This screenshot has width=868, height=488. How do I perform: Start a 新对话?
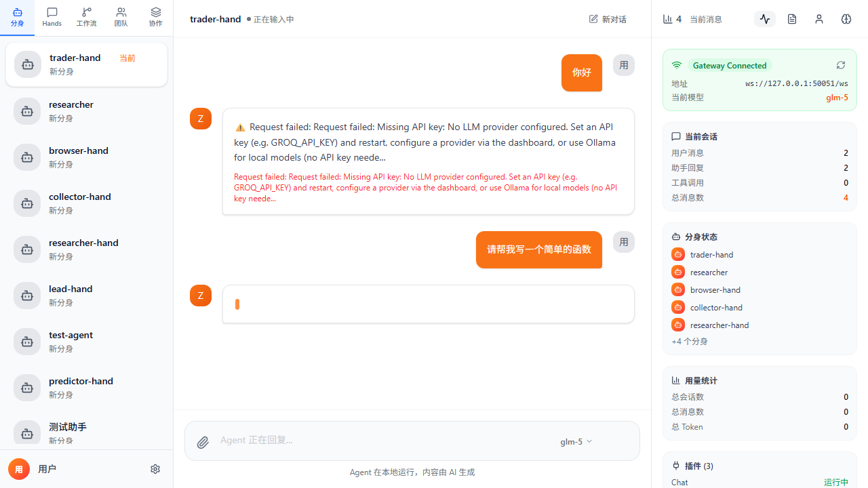click(x=608, y=19)
